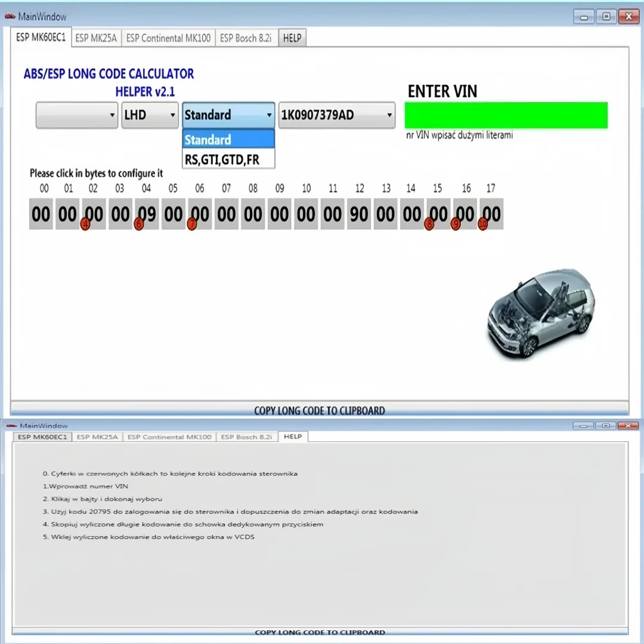
Task: Configure byte 06 value cell
Action: pos(200,214)
